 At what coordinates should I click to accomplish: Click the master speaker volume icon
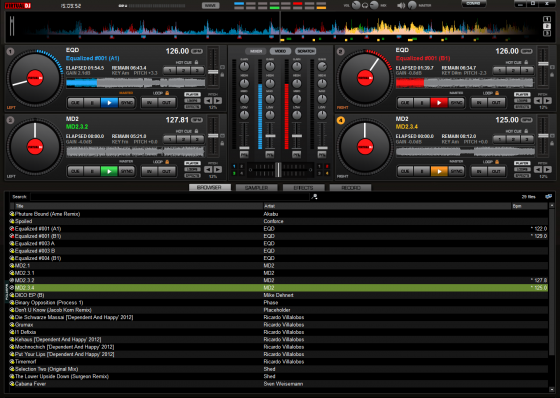pos(401,5)
